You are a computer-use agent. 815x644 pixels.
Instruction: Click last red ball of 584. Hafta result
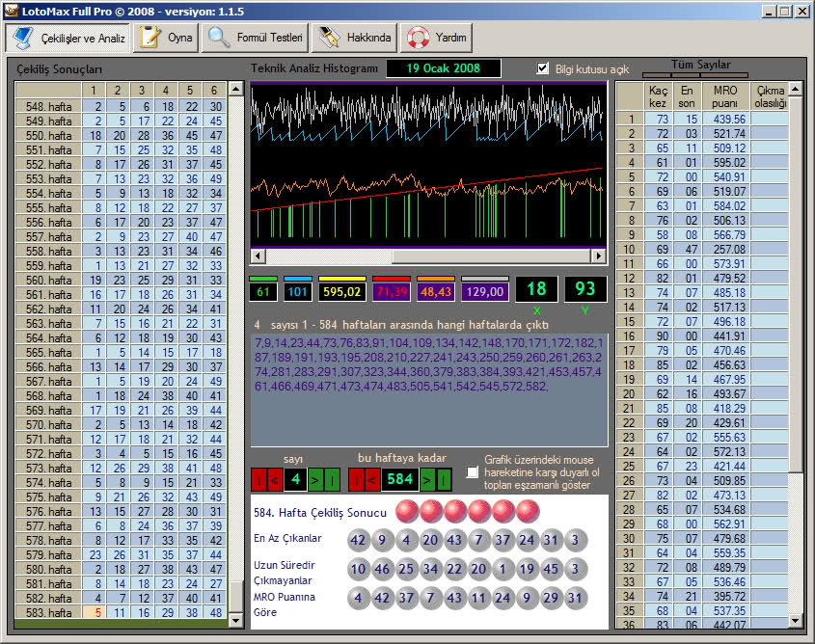528,511
